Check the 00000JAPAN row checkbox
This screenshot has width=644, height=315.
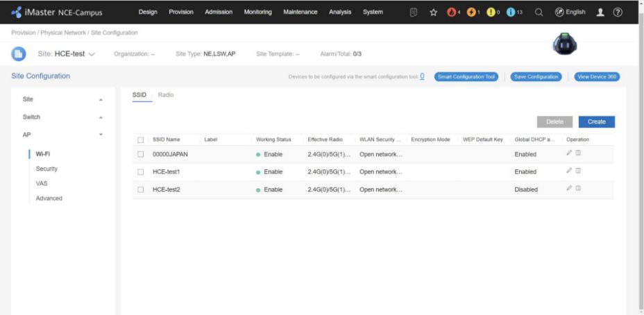140,155
